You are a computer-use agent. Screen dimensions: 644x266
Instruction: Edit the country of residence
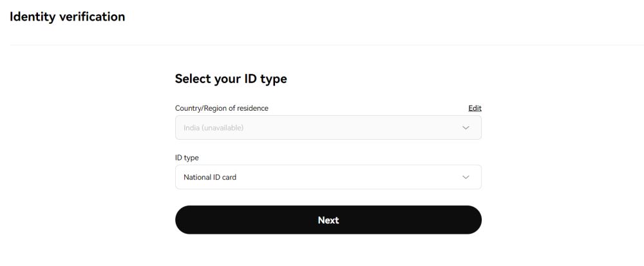475,108
